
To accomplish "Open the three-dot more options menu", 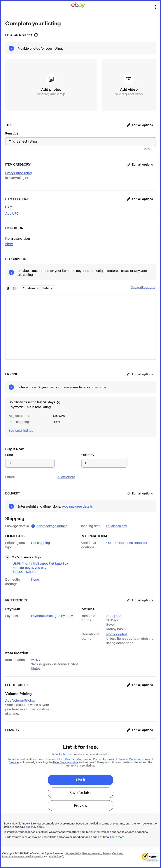I will click(x=155, y=7).
